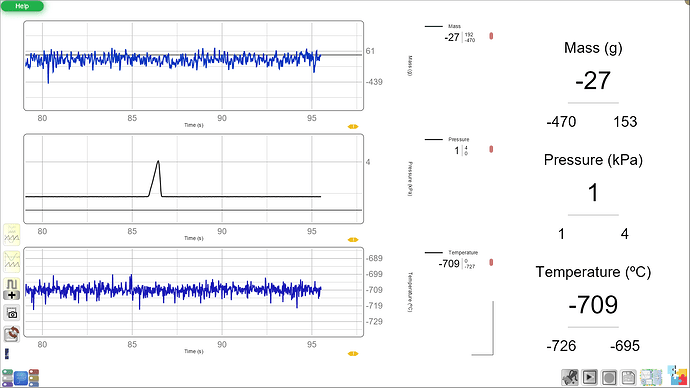Start recording with the round record button
This screenshot has width=690, height=388.
pyautogui.click(x=609, y=377)
